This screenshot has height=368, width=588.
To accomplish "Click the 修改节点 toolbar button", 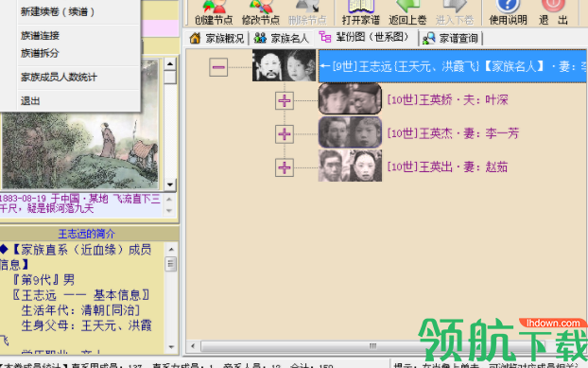I will tap(261, 12).
